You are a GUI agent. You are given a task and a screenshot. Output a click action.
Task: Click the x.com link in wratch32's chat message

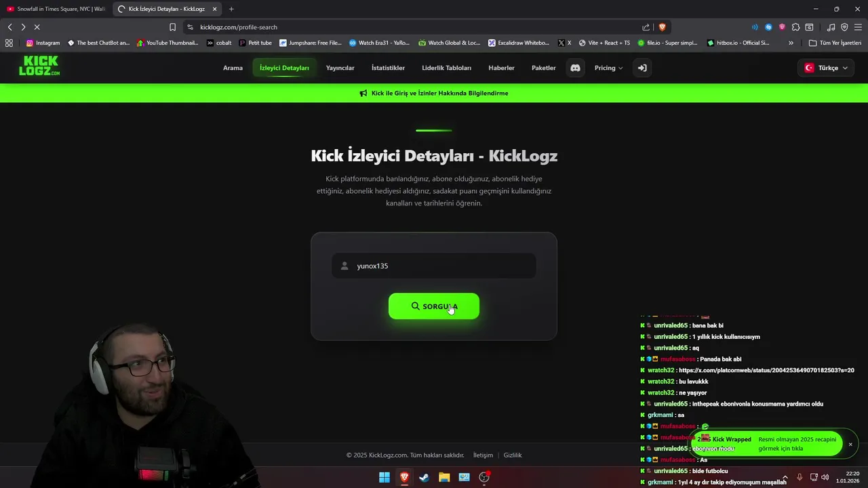(766, 371)
